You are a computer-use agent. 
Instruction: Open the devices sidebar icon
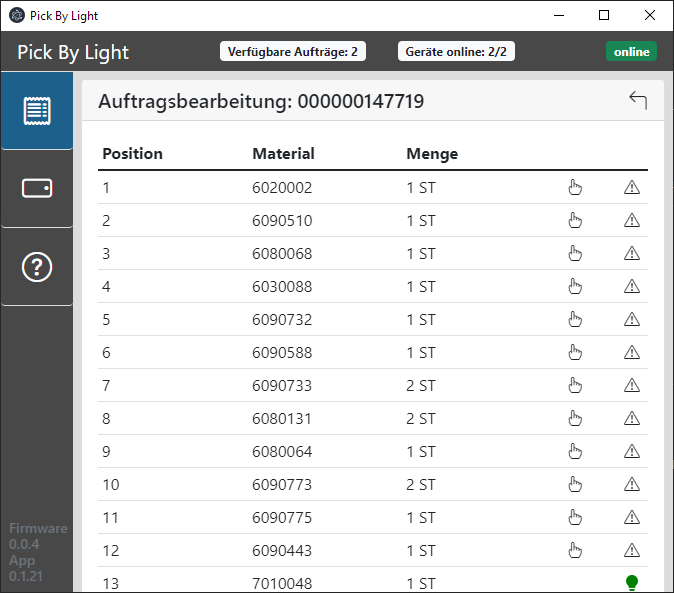(x=37, y=188)
